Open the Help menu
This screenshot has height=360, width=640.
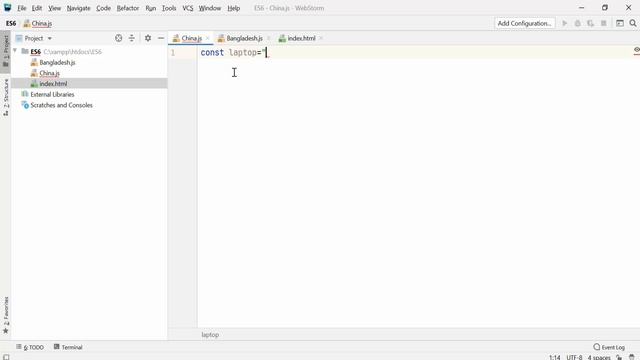(x=233, y=8)
